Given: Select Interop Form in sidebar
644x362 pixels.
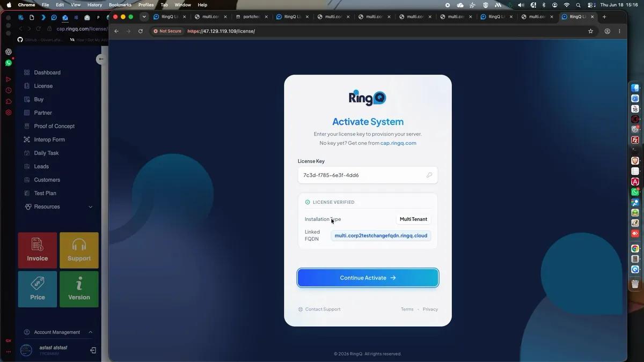Looking at the screenshot, I should pyautogui.click(x=49, y=139).
